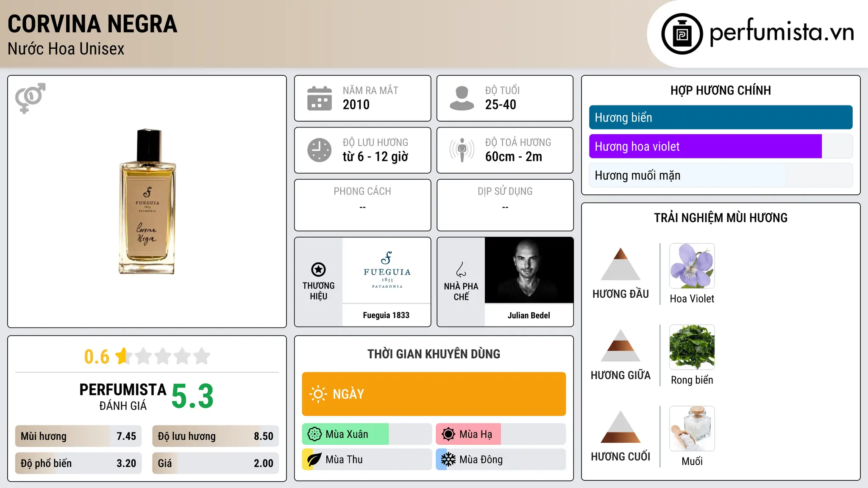The image size is (868, 488).
Task: Click the star badge brand icon
Action: coord(318,269)
